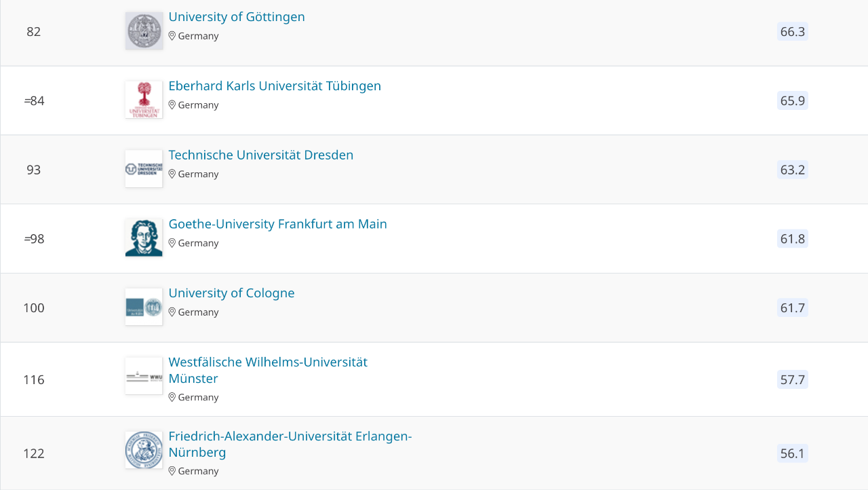The image size is (868, 490).
Task: Click the TU Dresden logo thumbnail
Action: (x=144, y=169)
